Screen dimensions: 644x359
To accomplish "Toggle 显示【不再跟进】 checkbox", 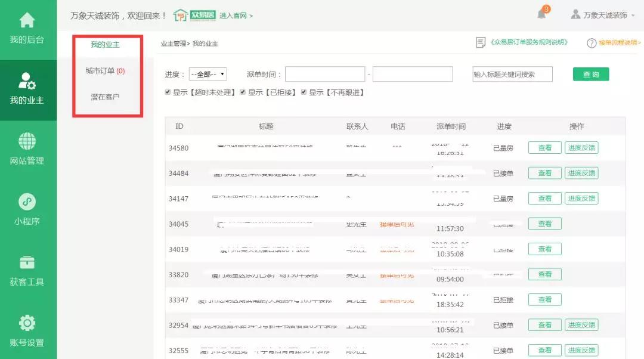I will [x=304, y=92].
